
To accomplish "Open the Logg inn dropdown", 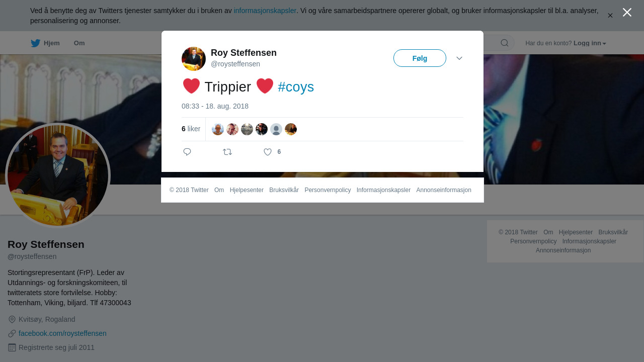I will 590,43.
